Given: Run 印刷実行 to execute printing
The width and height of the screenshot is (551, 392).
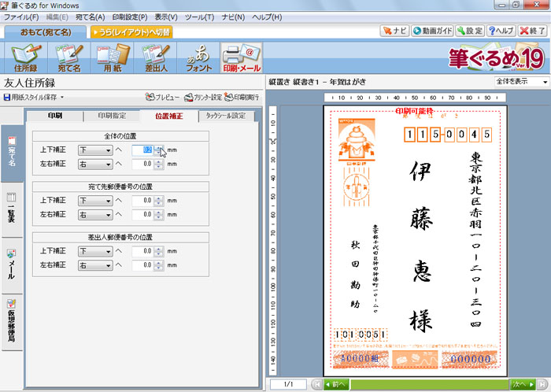Looking at the screenshot, I should [242, 98].
